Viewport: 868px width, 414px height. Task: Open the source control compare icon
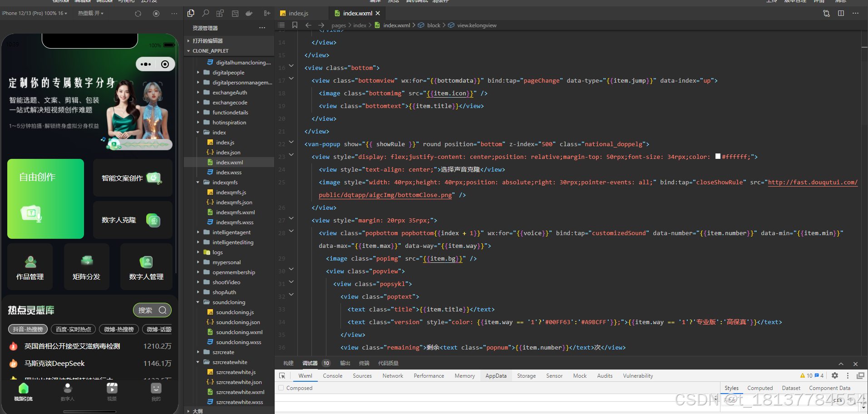click(826, 13)
